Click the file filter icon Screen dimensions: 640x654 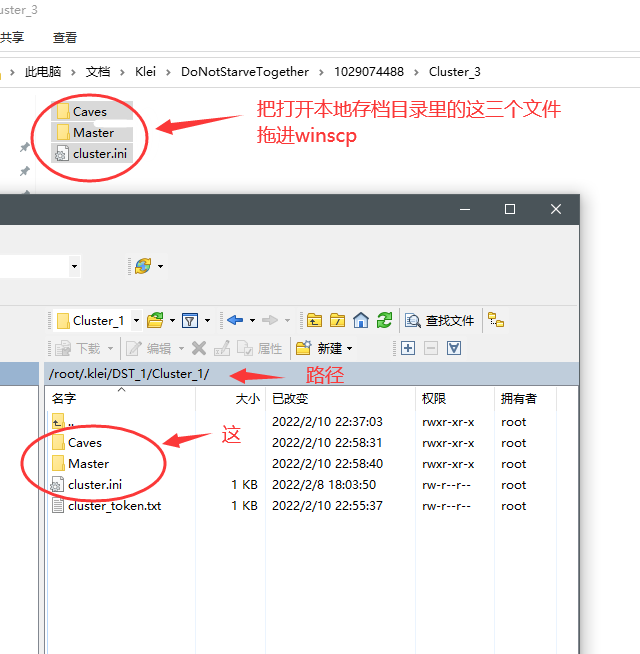pyautogui.click(x=190, y=320)
